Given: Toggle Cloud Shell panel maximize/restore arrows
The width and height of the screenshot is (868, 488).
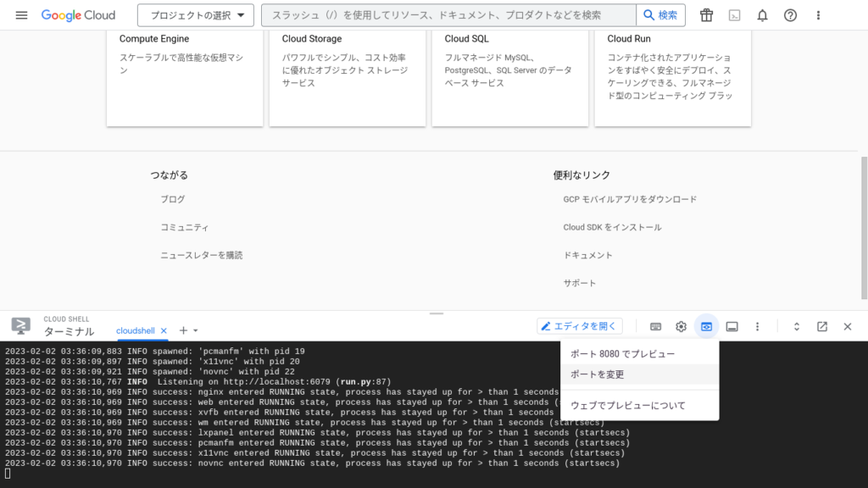Looking at the screenshot, I should tap(796, 326).
